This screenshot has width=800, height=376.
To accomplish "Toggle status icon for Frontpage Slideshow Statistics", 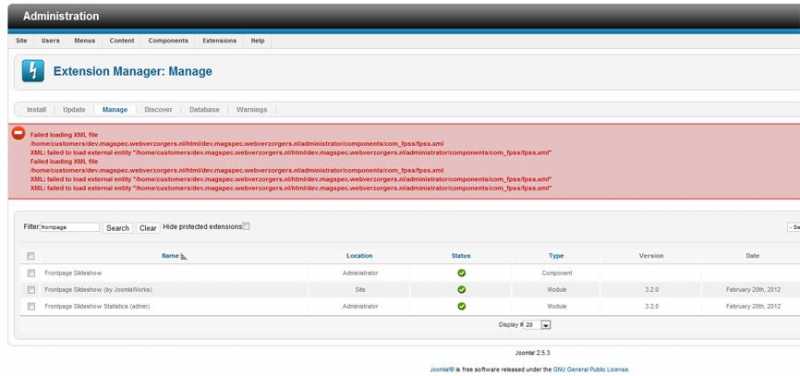I will (461, 307).
